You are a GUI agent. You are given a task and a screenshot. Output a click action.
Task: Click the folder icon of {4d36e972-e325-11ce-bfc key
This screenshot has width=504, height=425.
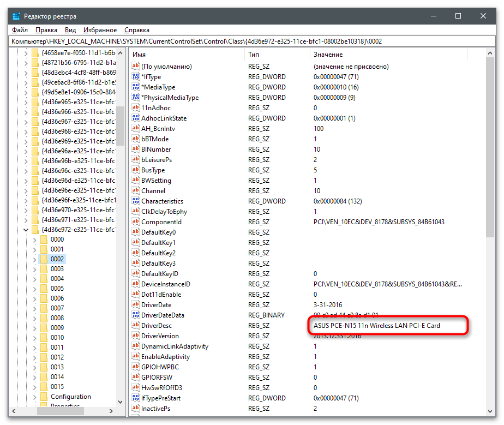[35, 230]
